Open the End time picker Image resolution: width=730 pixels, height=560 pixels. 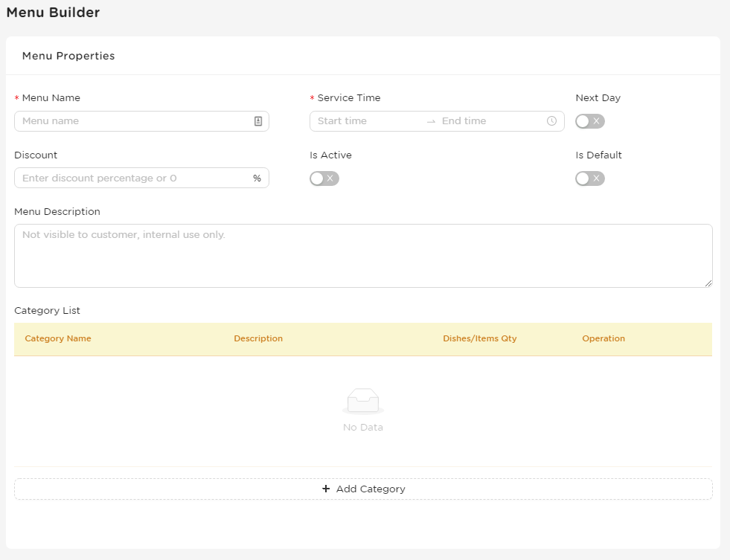tap(491, 121)
